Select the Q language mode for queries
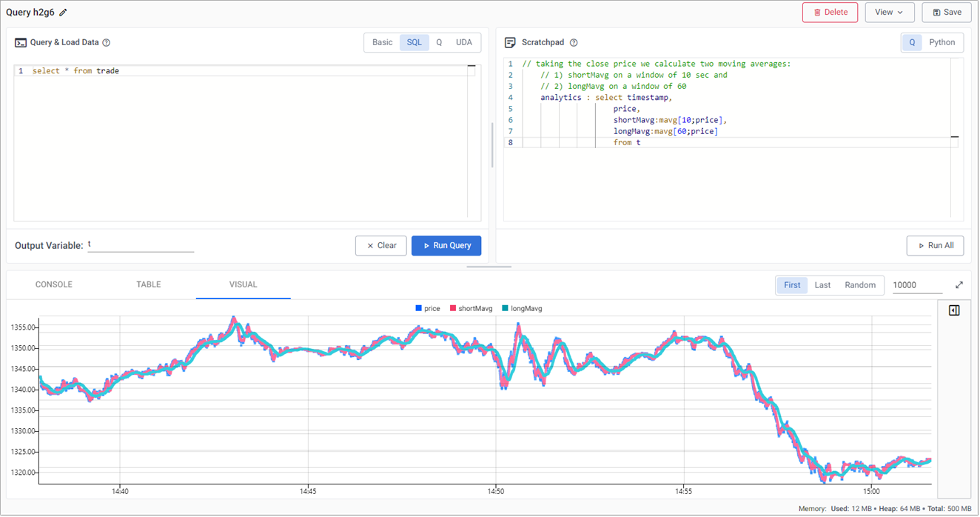Viewport: 980px width, 517px height. [x=438, y=42]
